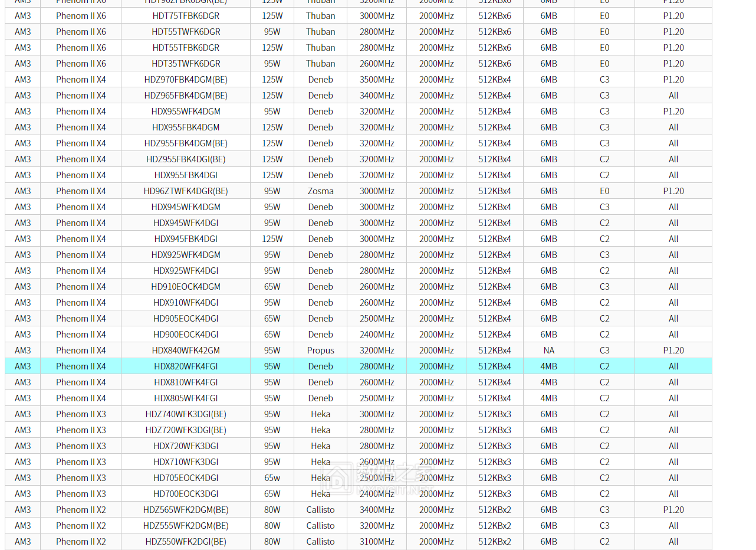This screenshot has height=550, width=756.
Task: Click the 3100MHz frequency cell
Action: (377, 542)
